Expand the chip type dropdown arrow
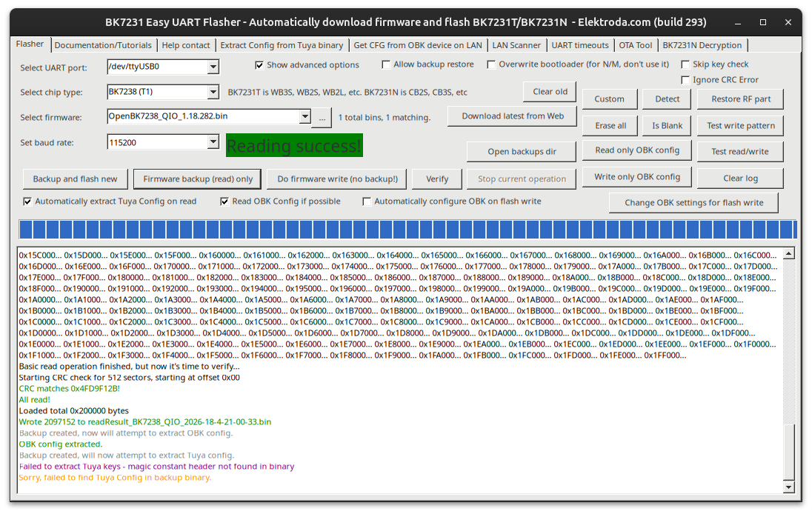 [213, 92]
